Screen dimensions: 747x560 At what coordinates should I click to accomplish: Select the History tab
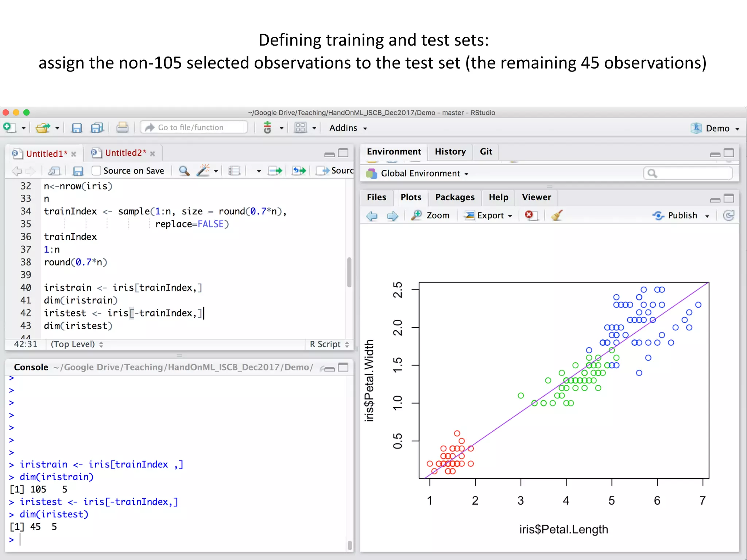(x=450, y=152)
